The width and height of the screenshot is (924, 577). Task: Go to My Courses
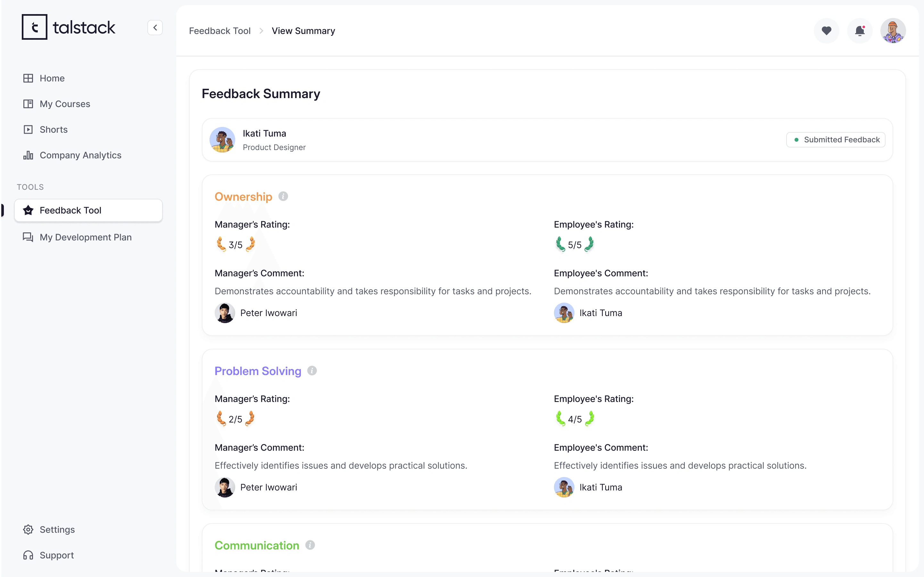pyautogui.click(x=65, y=104)
